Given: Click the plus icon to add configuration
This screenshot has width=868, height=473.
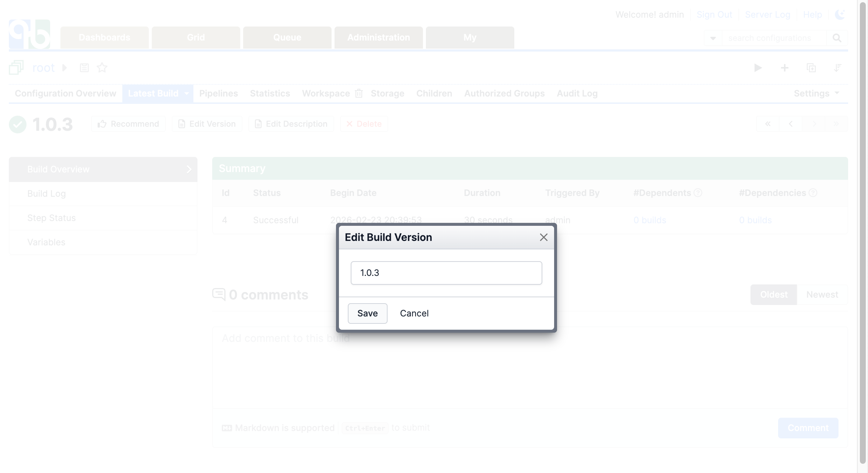Looking at the screenshot, I should [784, 68].
